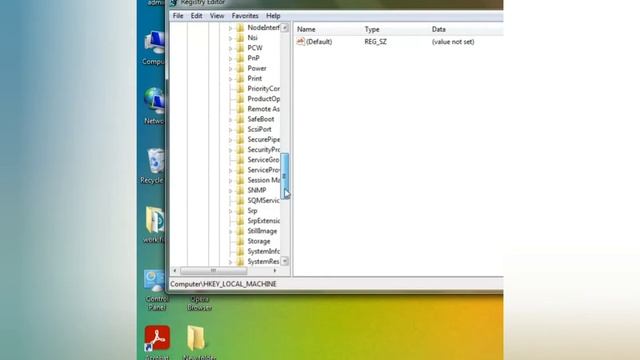This screenshot has height=360, width=640.
Task: Open the Edit menu
Action: point(196,16)
